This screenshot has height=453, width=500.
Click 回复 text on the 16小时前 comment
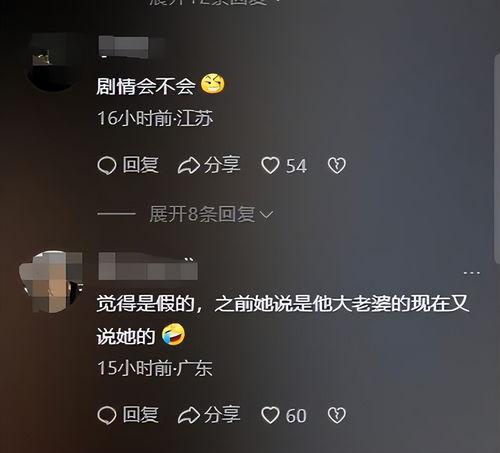click(140, 165)
